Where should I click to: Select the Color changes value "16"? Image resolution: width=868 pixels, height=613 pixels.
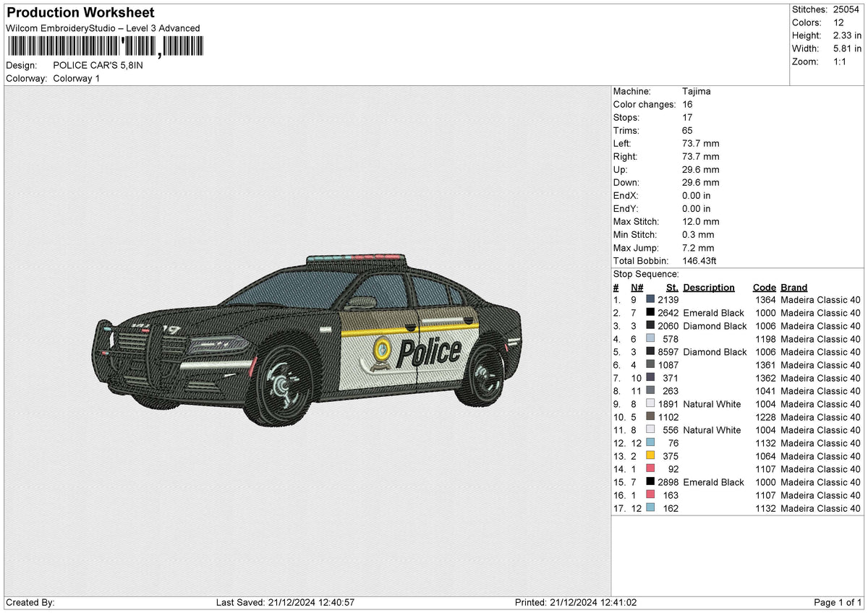tap(687, 104)
